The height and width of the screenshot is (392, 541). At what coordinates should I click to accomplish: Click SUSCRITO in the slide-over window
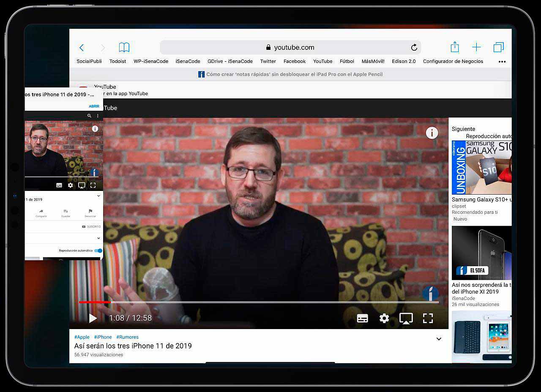[91, 227]
